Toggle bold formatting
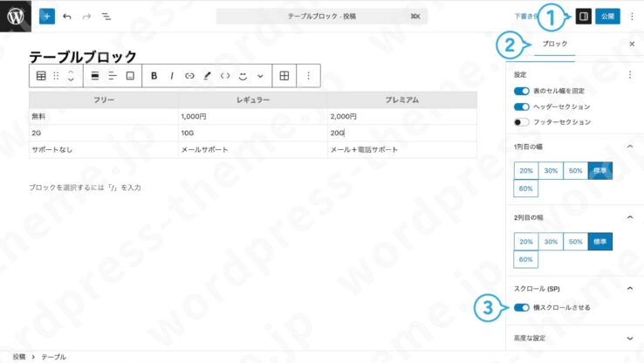 pyautogui.click(x=154, y=76)
